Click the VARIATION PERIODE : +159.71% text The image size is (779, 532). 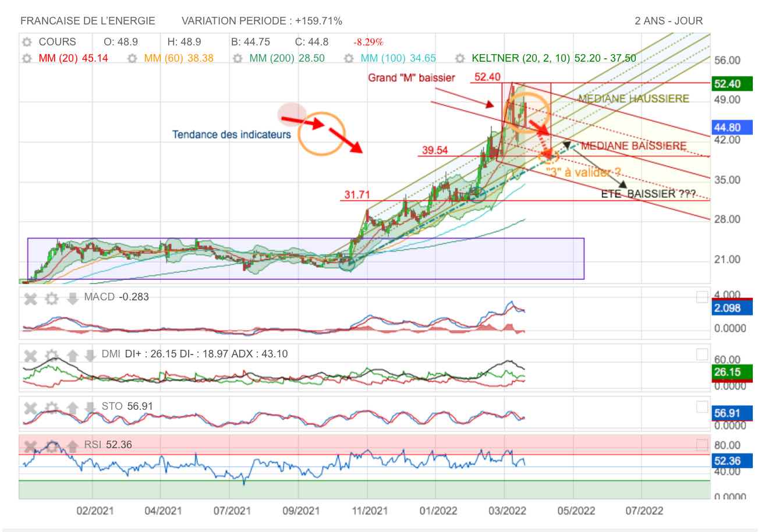pos(262,21)
